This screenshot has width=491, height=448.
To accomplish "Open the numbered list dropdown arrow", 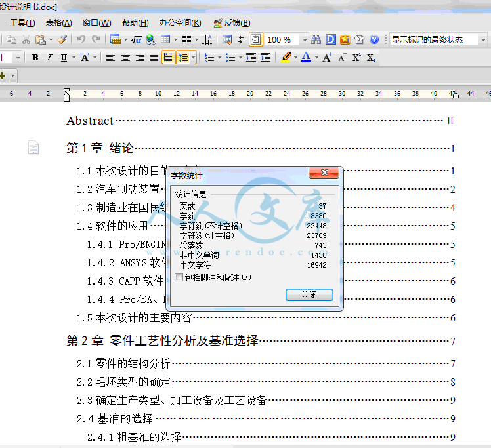I will pos(219,58).
